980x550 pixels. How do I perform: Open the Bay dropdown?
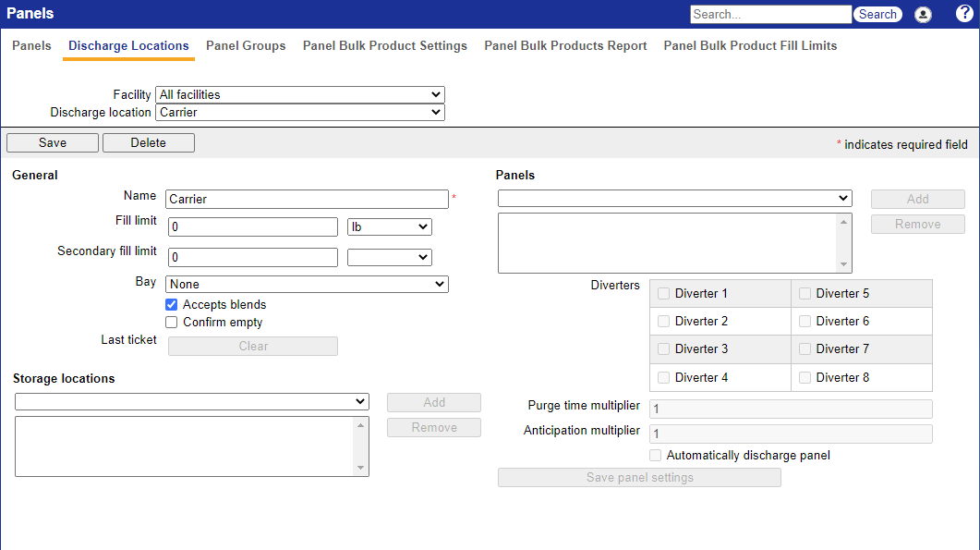[x=307, y=284]
